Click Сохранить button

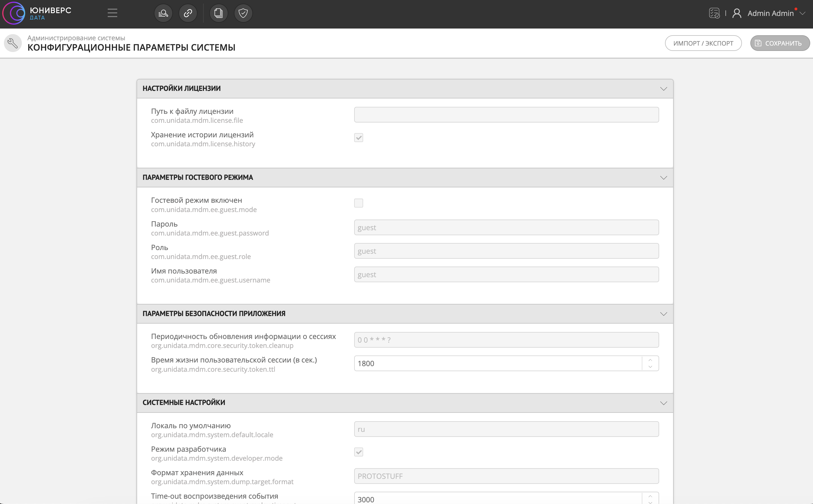[780, 43]
